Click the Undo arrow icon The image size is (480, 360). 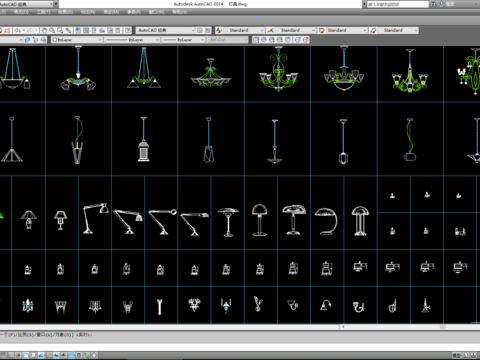(17, 30)
